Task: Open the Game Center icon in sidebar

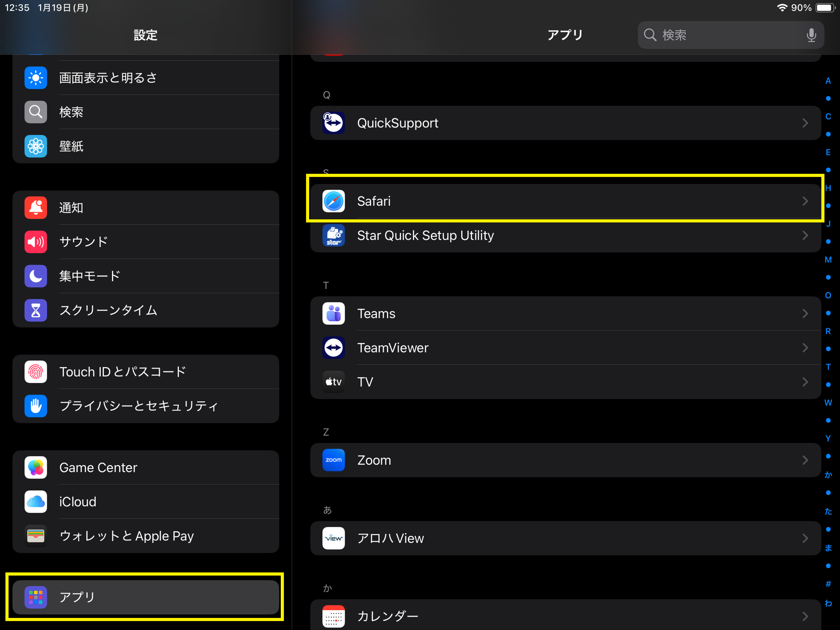Action: 36,467
